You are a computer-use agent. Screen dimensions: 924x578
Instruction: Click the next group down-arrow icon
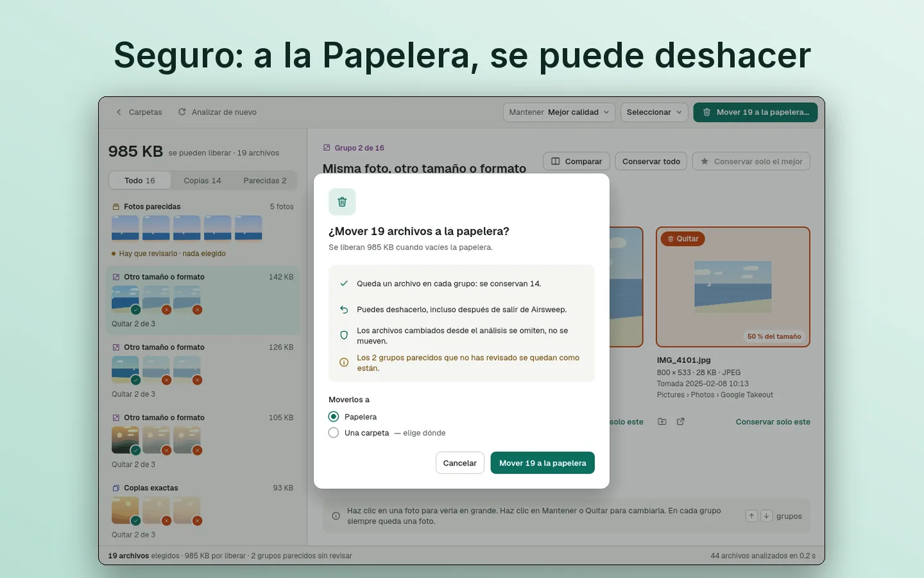click(x=766, y=516)
